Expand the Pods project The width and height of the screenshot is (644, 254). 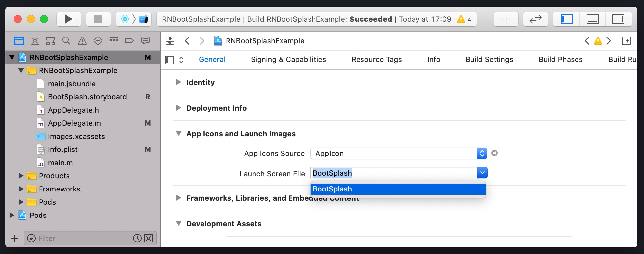point(12,215)
